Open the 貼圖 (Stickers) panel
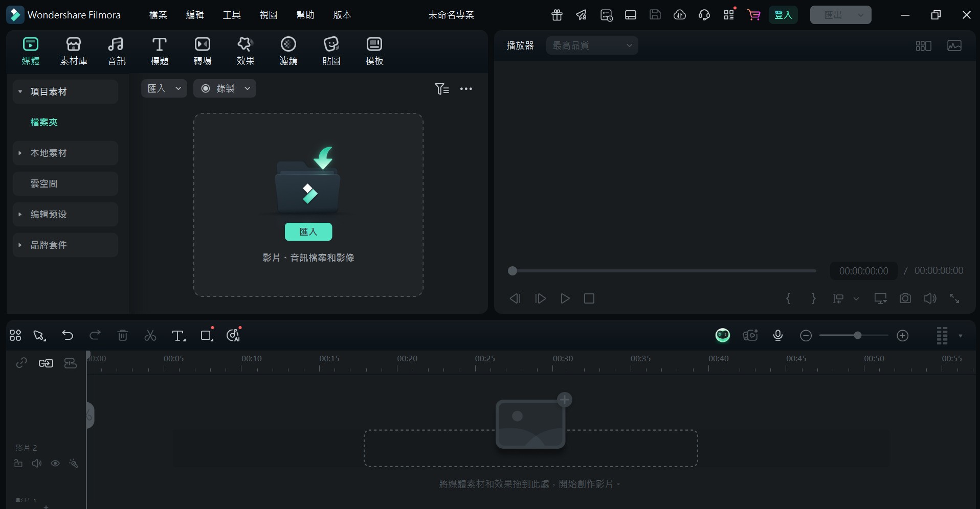This screenshot has width=980, height=509. [x=331, y=51]
